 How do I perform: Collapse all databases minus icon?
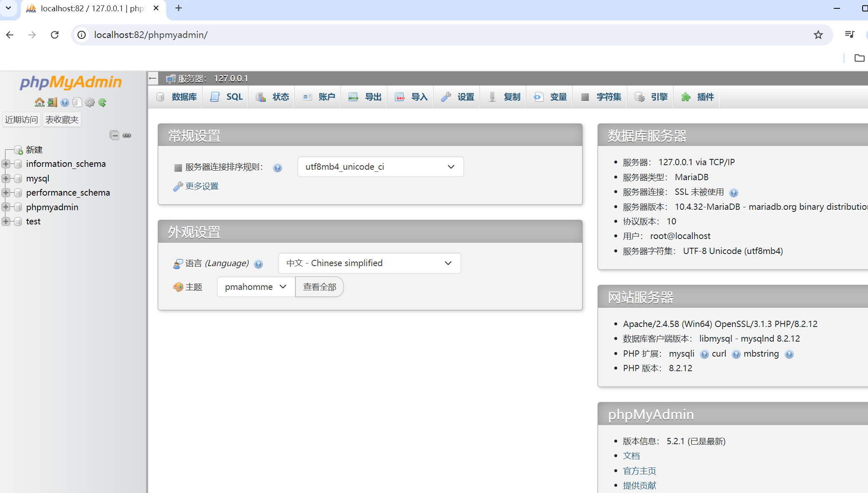(114, 135)
